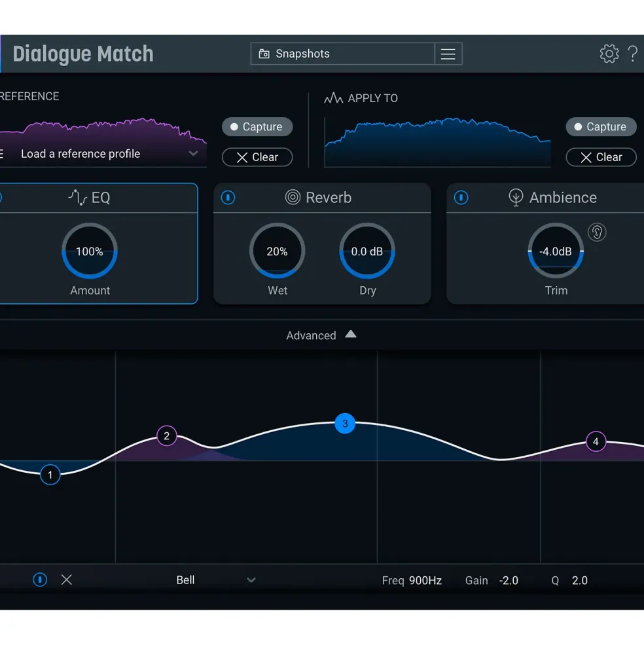This screenshot has width=644, height=645.
Task: Select EQ node 4
Action: (596, 442)
